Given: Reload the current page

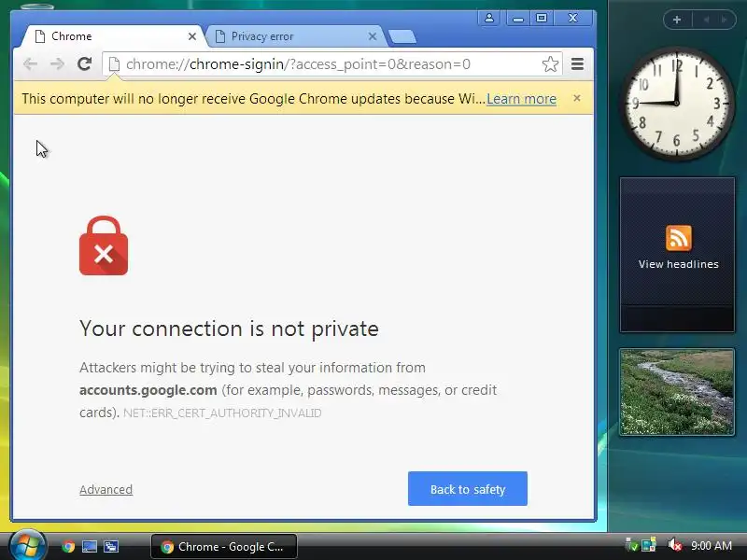Looking at the screenshot, I should 84,63.
